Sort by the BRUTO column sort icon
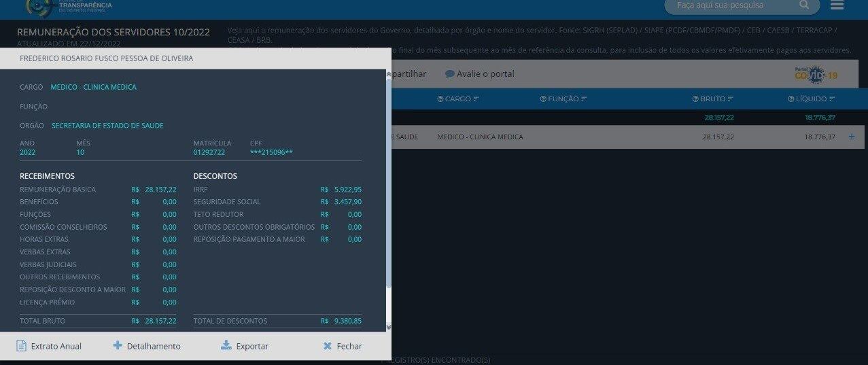868x365 pixels. point(731,99)
